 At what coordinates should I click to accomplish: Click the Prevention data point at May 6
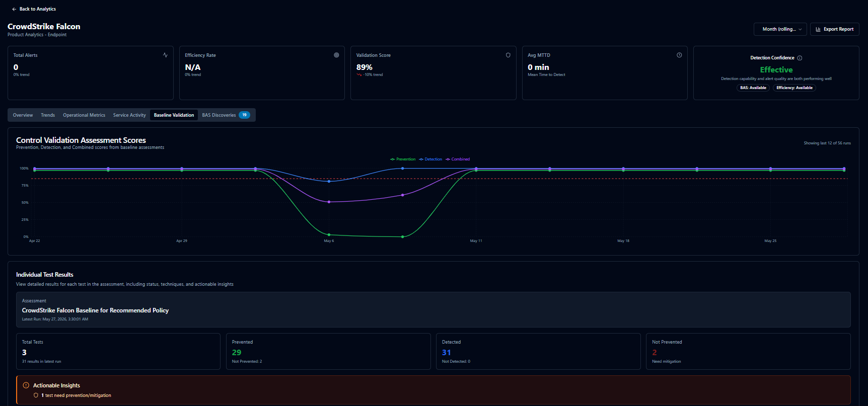coord(329,234)
